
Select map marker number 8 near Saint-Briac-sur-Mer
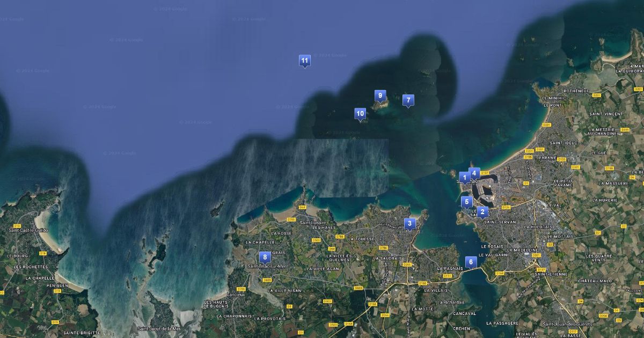coord(264,257)
